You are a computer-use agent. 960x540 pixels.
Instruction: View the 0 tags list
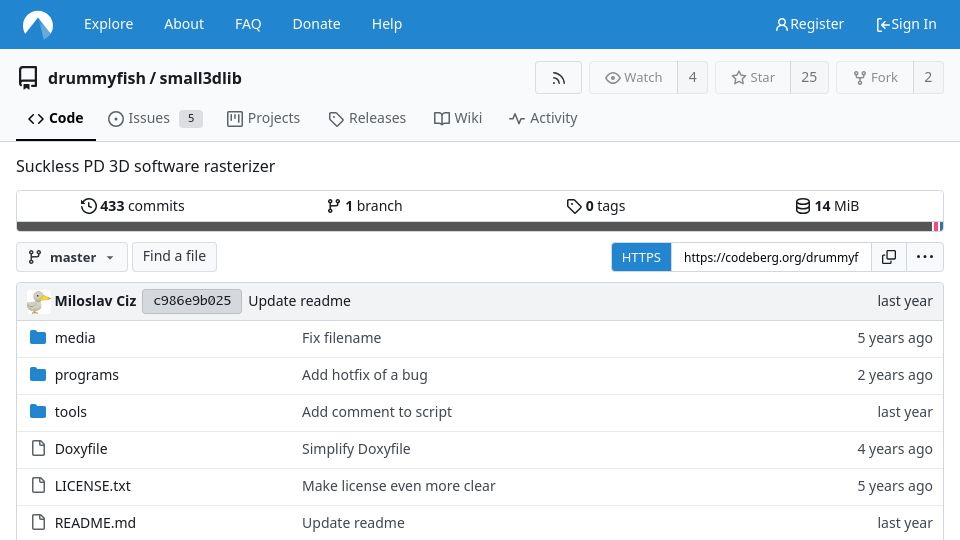click(x=596, y=206)
